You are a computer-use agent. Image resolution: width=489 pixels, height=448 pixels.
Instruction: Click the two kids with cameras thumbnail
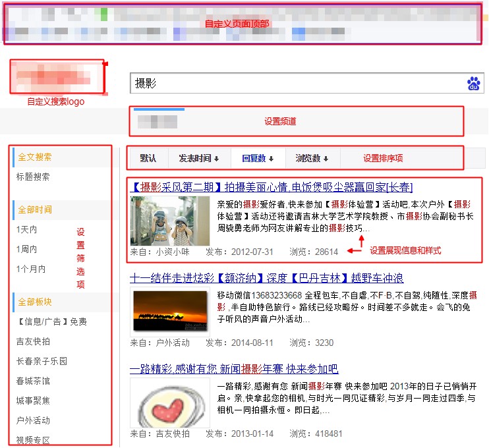170,221
